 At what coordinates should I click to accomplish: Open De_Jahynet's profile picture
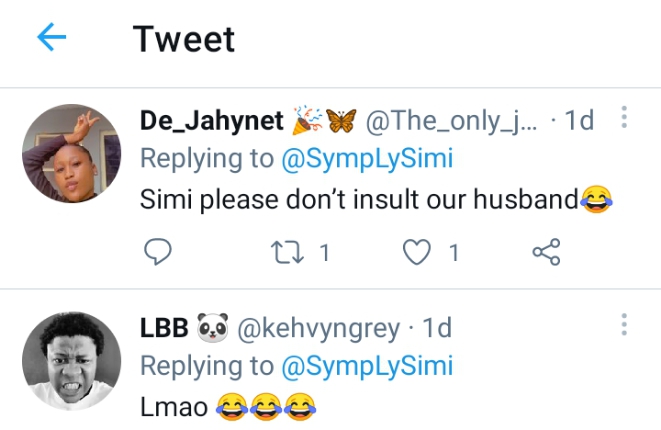coord(71,153)
